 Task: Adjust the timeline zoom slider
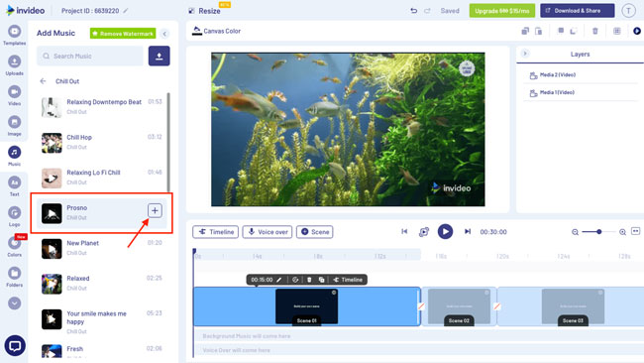(x=598, y=232)
